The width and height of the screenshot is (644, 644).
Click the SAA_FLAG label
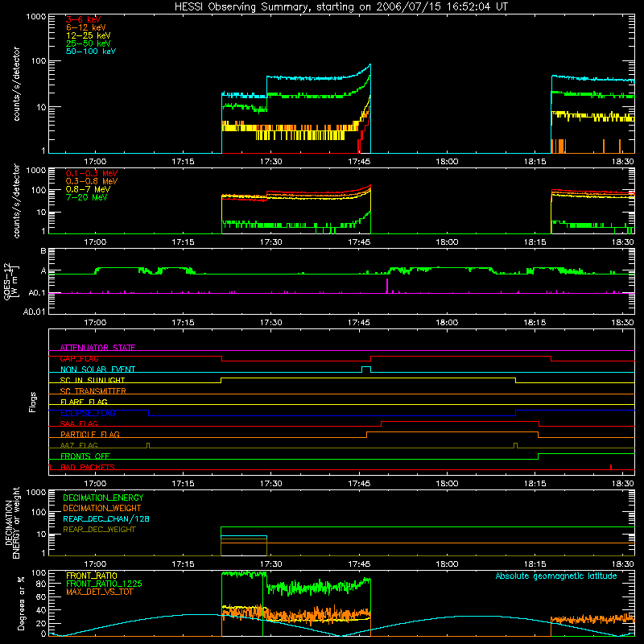click(x=79, y=423)
